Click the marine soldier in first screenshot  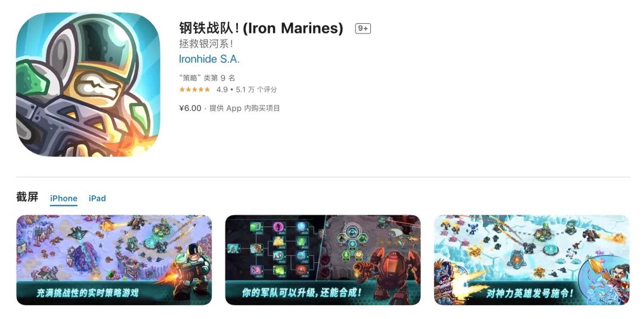pyautogui.click(x=191, y=271)
